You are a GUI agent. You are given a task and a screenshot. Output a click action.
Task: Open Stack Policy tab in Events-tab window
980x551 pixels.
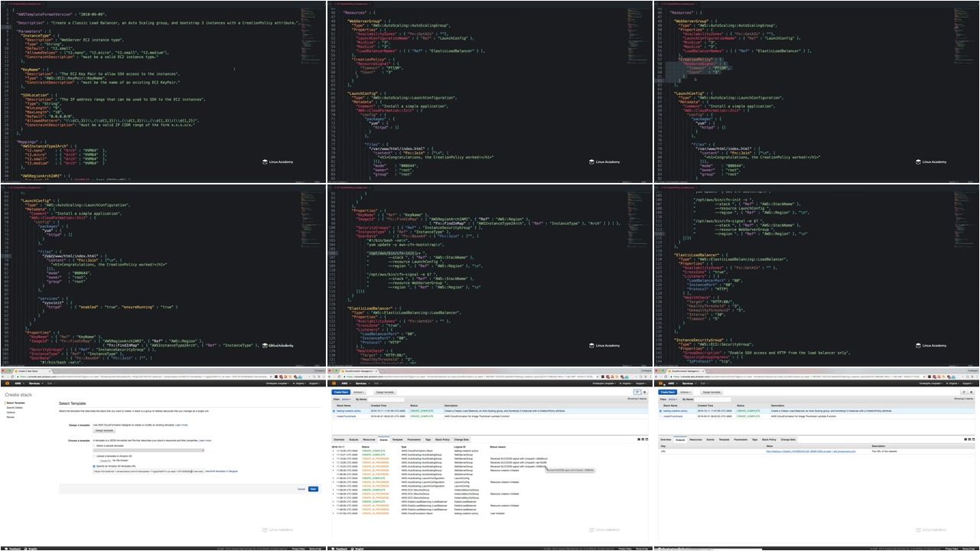[442, 439]
